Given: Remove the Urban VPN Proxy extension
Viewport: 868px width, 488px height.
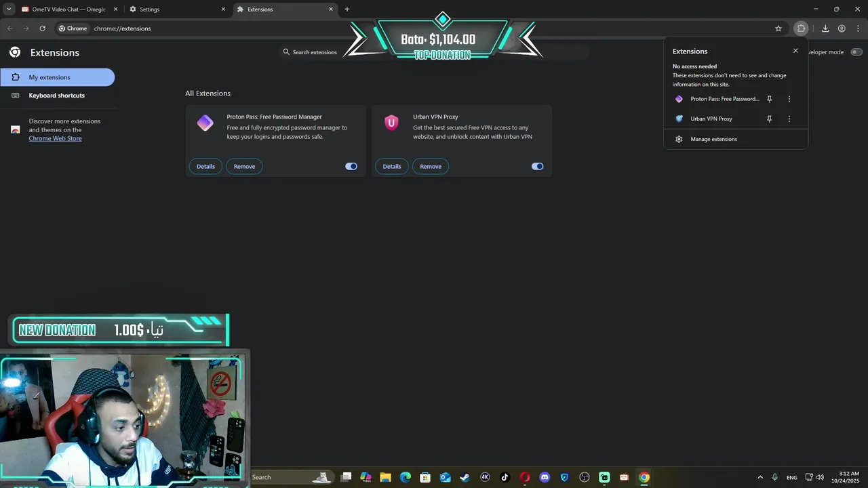Looking at the screenshot, I should 431,166.
